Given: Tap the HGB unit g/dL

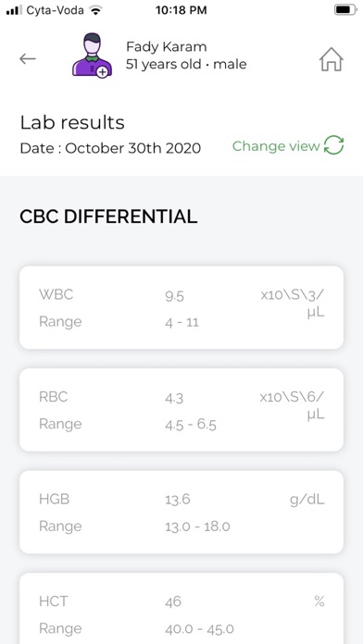Looking at the screenshot, I should coord(307,500).
